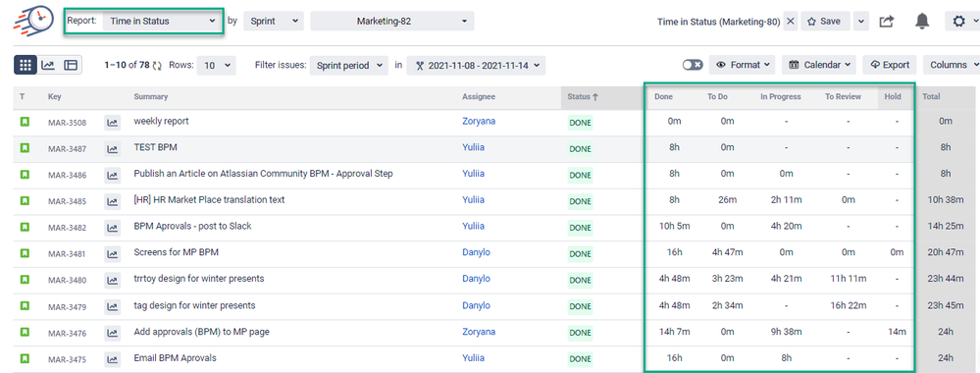Image resolution: width=980 pixels, height=373 pixels.
Task: Sort by the Key column header
Action: pyautogui.click(x=54, y=97)
